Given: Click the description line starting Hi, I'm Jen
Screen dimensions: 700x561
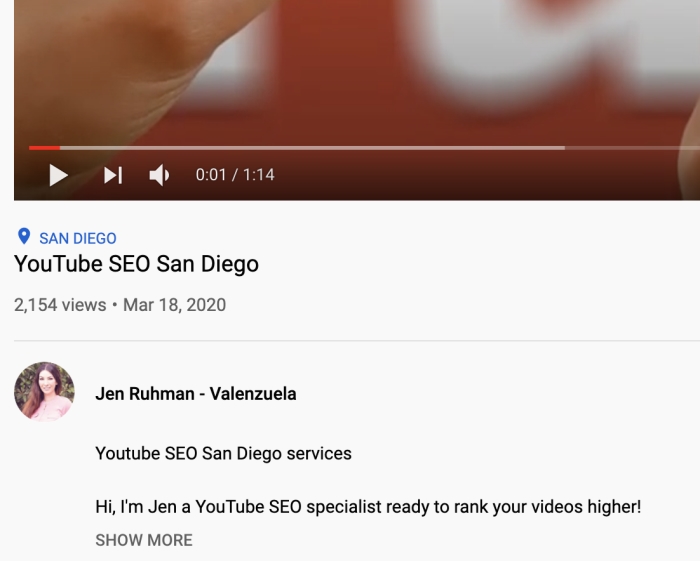Looking at the screenshot, I should [368, 507].
